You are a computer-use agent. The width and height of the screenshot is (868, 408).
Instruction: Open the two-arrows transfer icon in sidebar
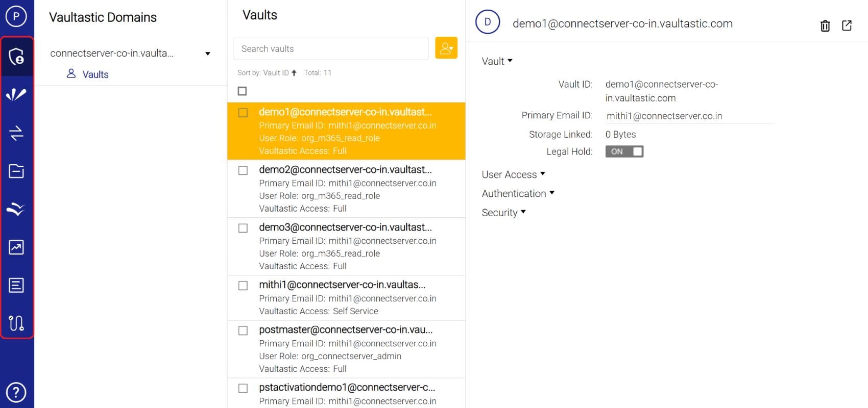coord(16,133)
